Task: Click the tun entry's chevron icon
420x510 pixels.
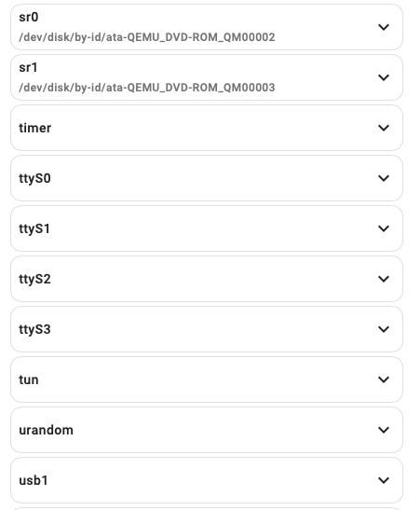Action: tap(384, 379)
